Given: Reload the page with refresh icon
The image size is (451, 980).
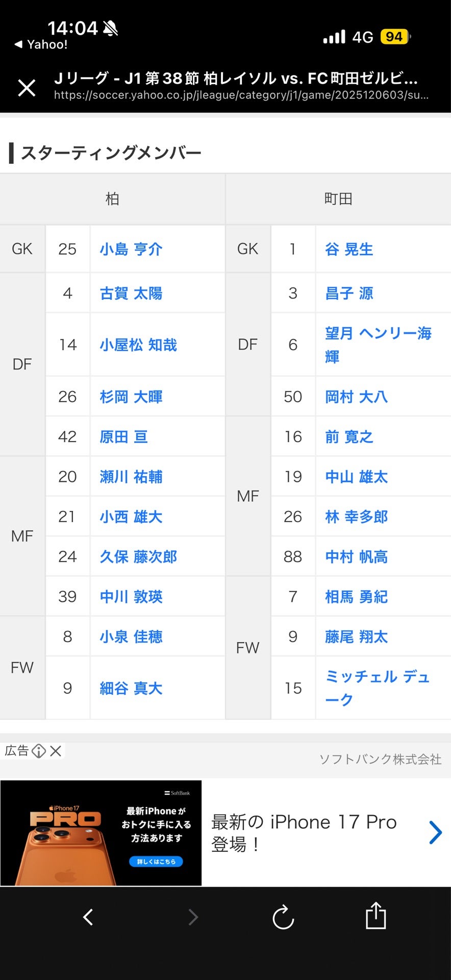Looking at the screenshot, I should click(283, 917).
